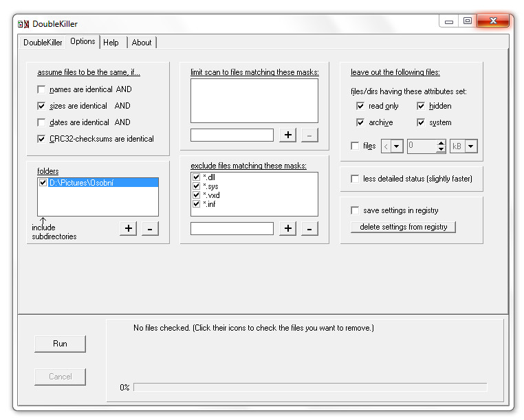The image size is (524, 420).
Task: Click 'delete settings from registry' button
Action: coord(403,227)
